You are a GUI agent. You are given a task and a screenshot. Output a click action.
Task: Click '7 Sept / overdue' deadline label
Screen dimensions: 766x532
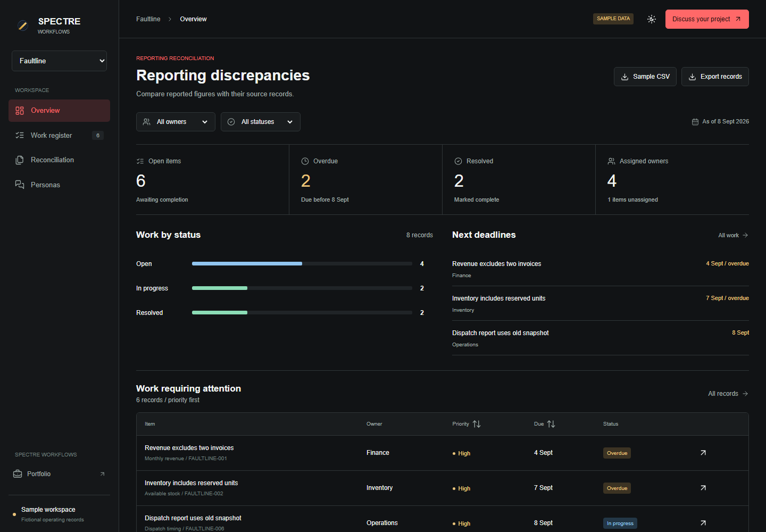727,298
